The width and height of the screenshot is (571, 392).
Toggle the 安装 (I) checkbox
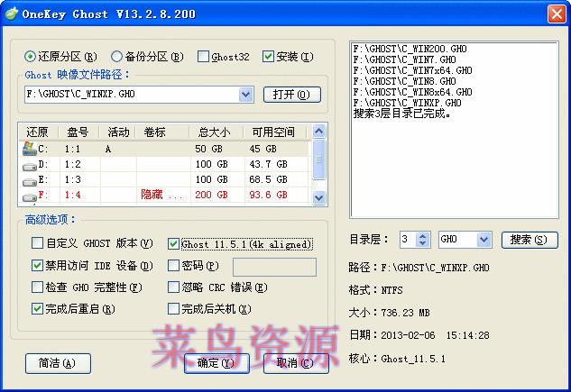[268, 57]
